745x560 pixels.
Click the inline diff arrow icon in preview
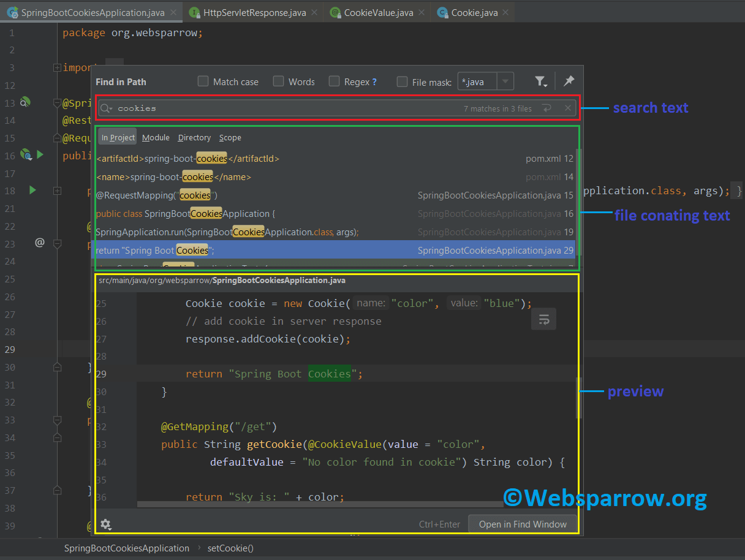click(544, 319)
